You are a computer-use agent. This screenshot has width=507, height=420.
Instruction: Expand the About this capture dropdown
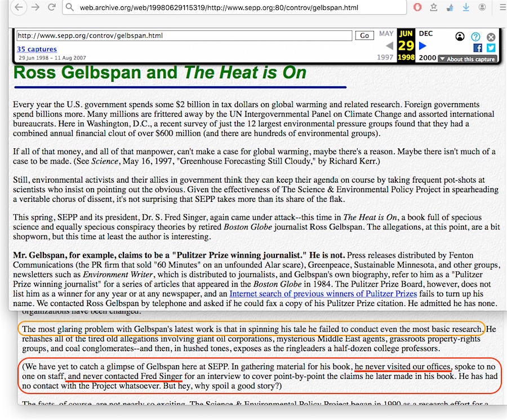[467, 59]
